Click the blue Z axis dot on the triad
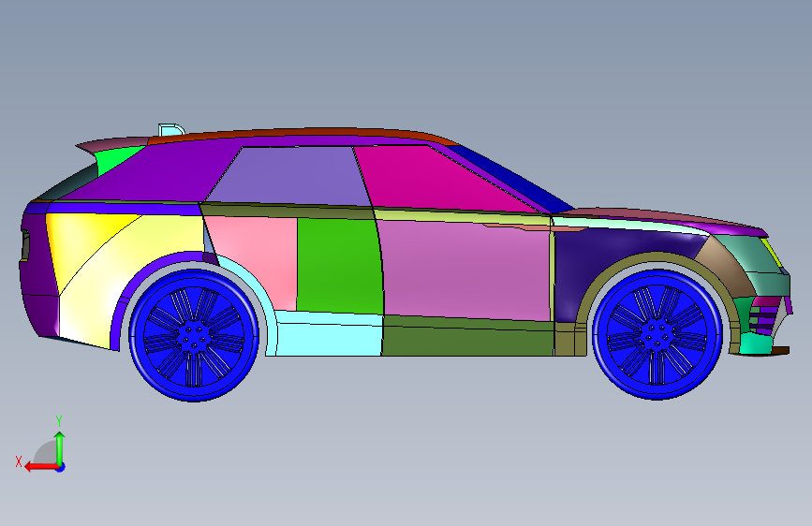The width and height of the screenshot is (812, 526). pos(61,467)
